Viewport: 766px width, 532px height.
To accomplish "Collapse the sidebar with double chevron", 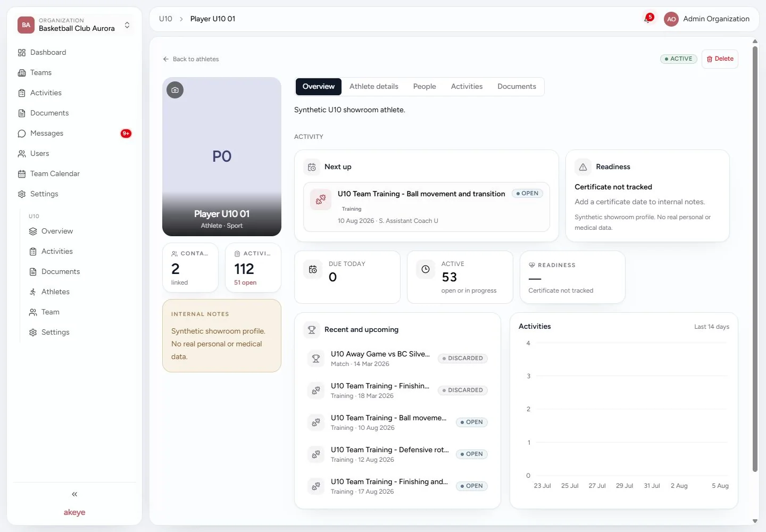I will pyautogui.click(x=74, y=494).
